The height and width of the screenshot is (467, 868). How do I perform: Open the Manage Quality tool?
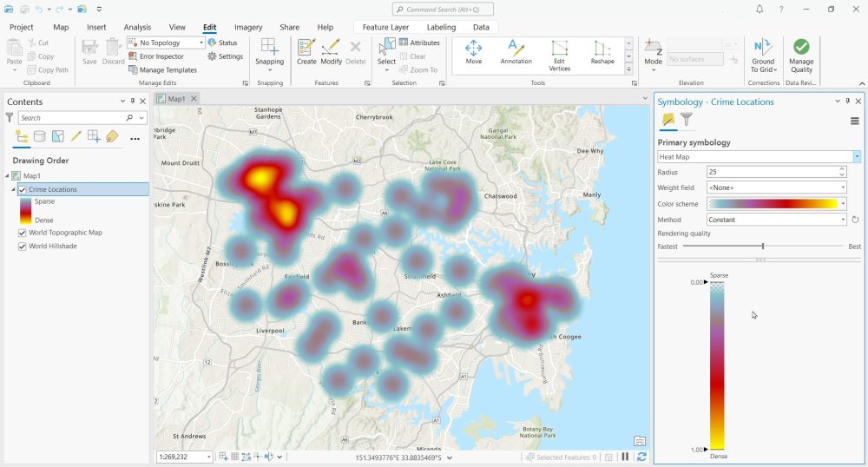pos(801,56)
